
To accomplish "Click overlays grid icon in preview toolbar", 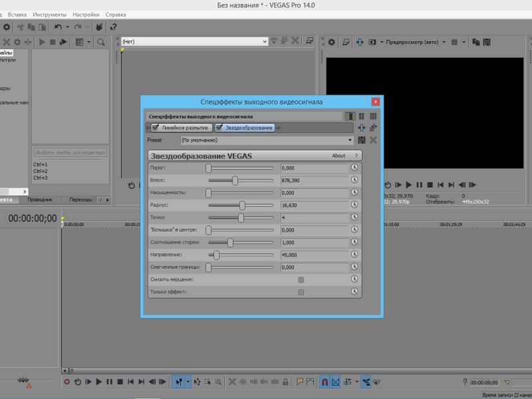I will coord(454,42).
